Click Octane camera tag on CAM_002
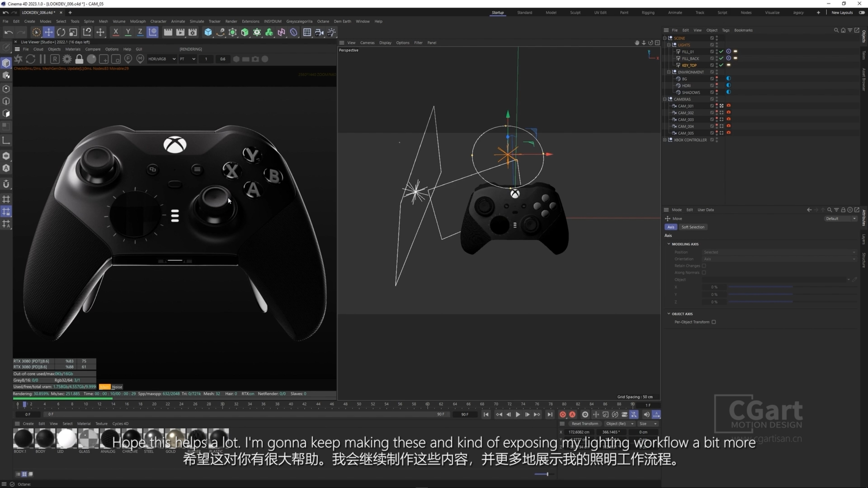 click(x=728, y=113)
